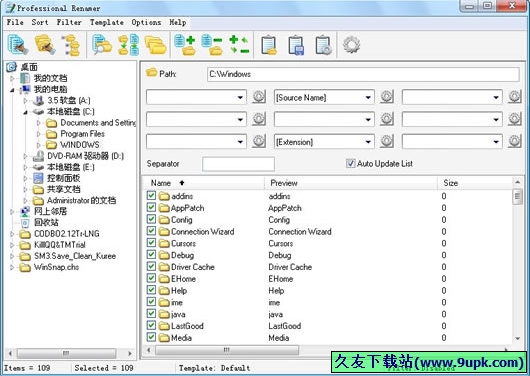Uncheck the Driver Cache checkbox
This screenshot has height=376, width=530.
(x=151, y=266)
